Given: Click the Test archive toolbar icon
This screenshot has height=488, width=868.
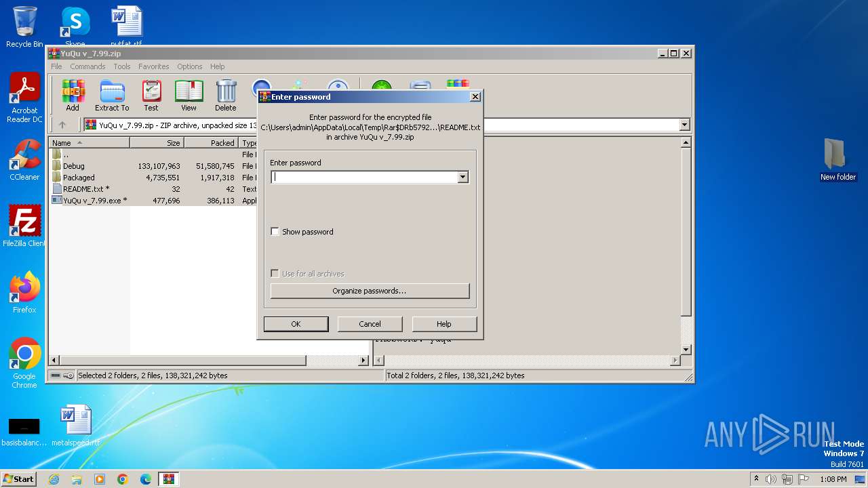Looking at the screenshot, I should (x=151, y=95).
